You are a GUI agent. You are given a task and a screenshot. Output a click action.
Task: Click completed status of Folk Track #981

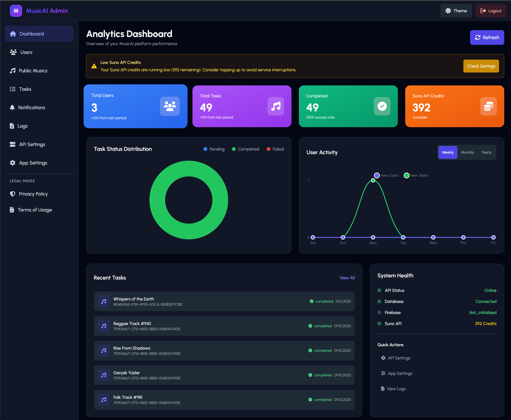pyautogui.click(x=320, y=400)
